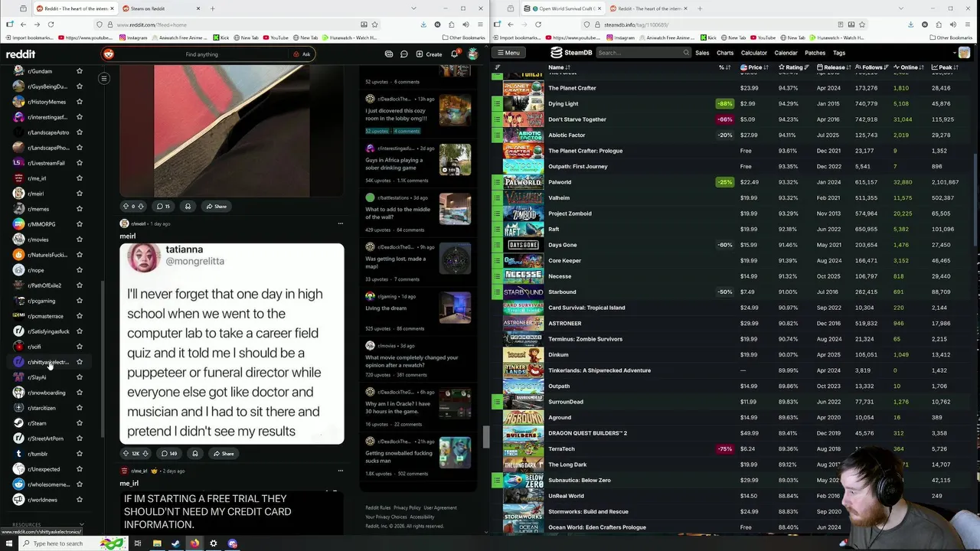Image resolution: width=980 pixels, height=551 pixels.
Task: Sort SteamDB table by Peak
Action: click(946, 67)
